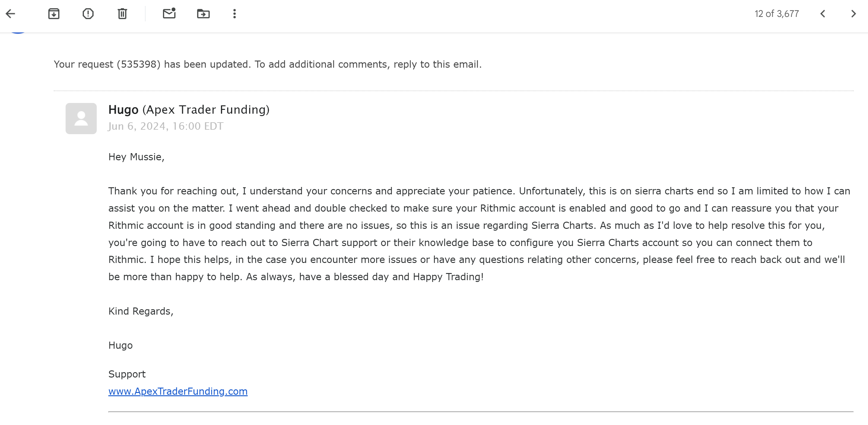Click the 12 of 3,677 counter

pyautogui.click(x=776, y=14)
